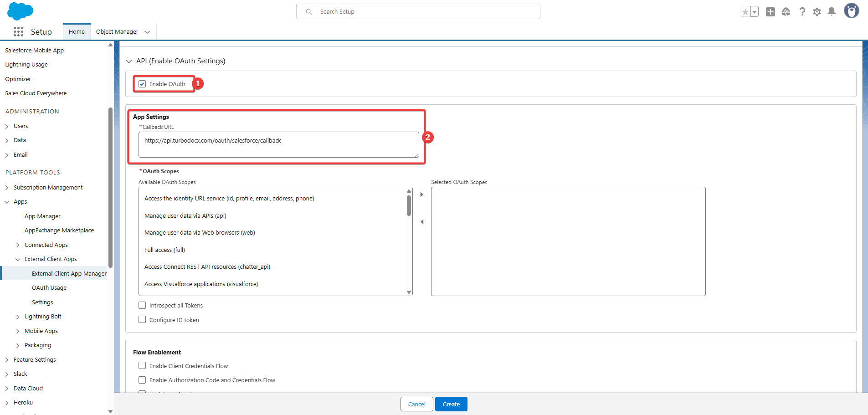Check Introspect all Tokens

pos(142,305)
